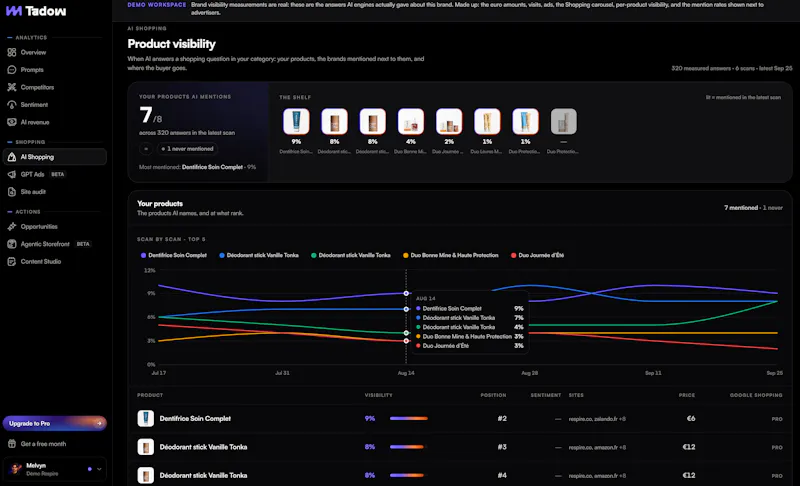800x486 pixels.
Task: Open the Opportunities sparkle icon
Action: (x=12, y=226)
